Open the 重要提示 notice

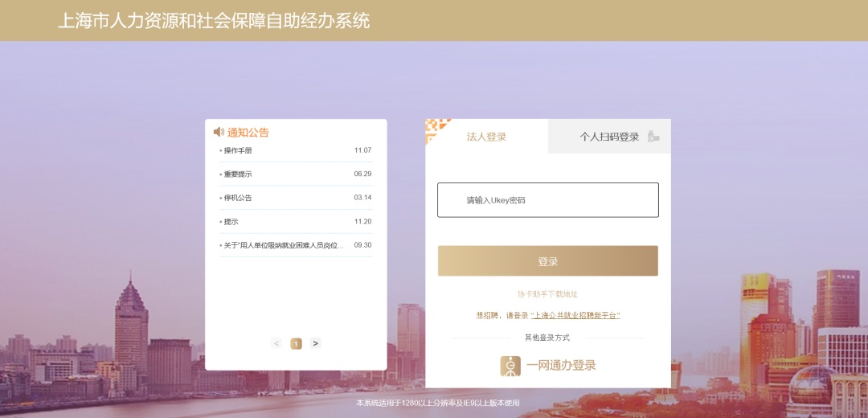coord(238,174)
